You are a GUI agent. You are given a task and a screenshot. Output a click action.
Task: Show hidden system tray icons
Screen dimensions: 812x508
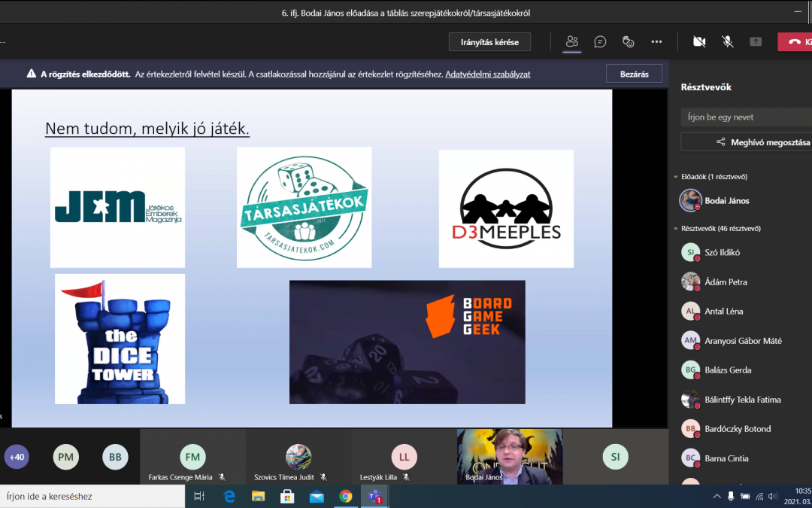coord(717,497)
